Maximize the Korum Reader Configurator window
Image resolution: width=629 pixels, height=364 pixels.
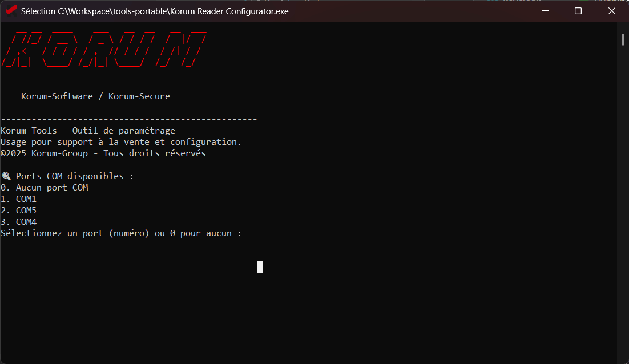pyautogui.click(x=578, y=11)
